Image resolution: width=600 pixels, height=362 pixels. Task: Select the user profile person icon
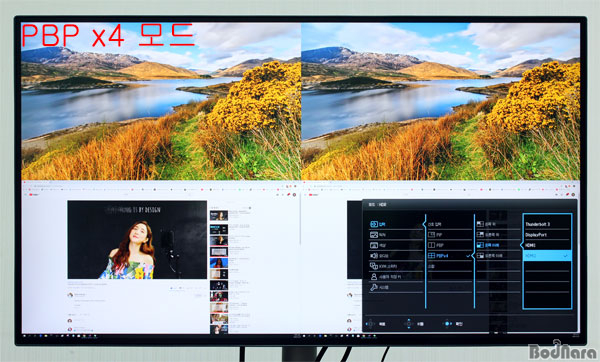pos(373,276)
